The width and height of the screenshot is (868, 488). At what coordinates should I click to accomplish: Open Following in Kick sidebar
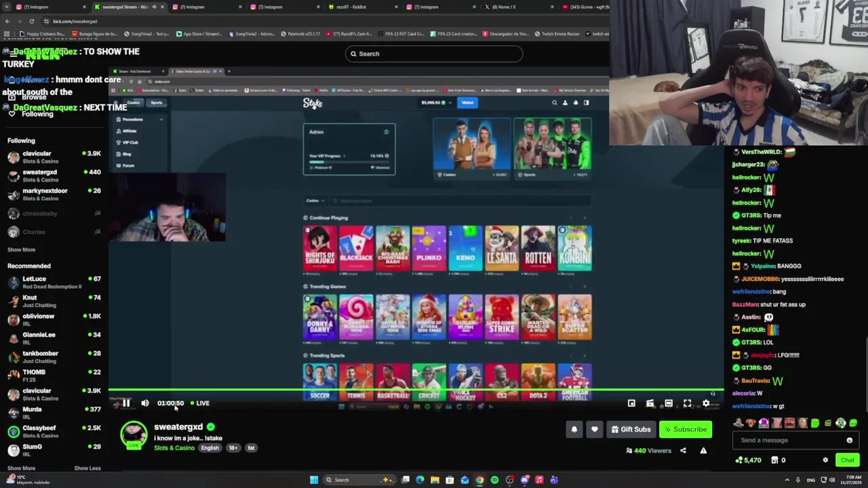pos(37,114)
